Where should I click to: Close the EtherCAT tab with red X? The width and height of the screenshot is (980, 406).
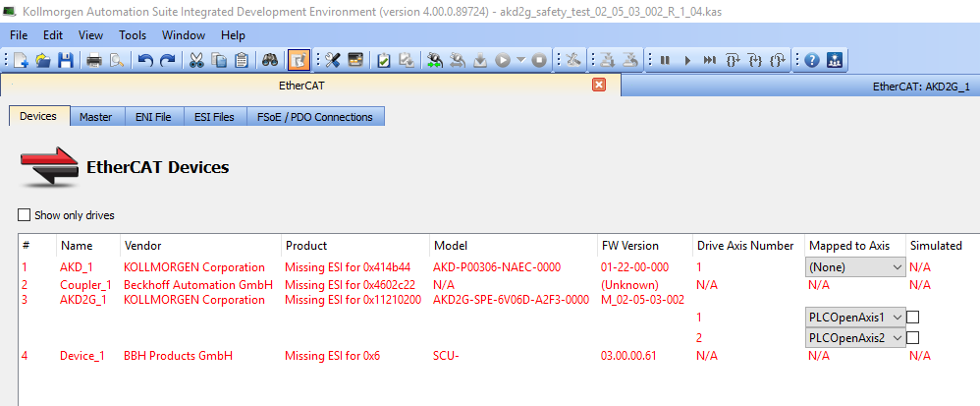[599, 85]
